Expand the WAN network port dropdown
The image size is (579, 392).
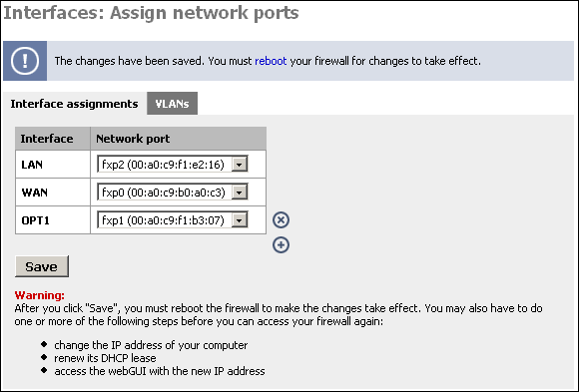click(173, 193)
